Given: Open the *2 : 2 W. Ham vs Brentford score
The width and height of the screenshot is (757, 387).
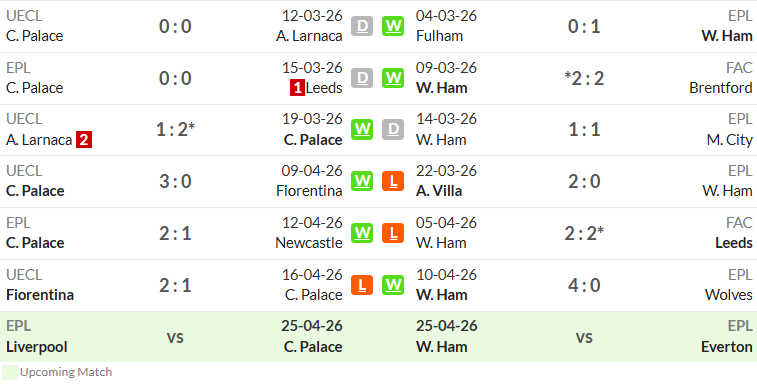Looking at the screenshot, I should coord(584,78).
